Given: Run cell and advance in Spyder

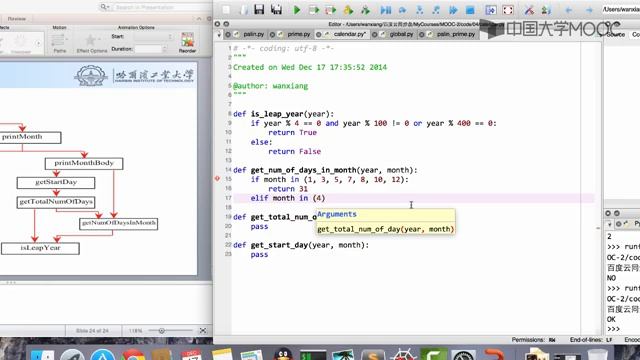Looking at the screenshot, I should click(x=331, y=10).
